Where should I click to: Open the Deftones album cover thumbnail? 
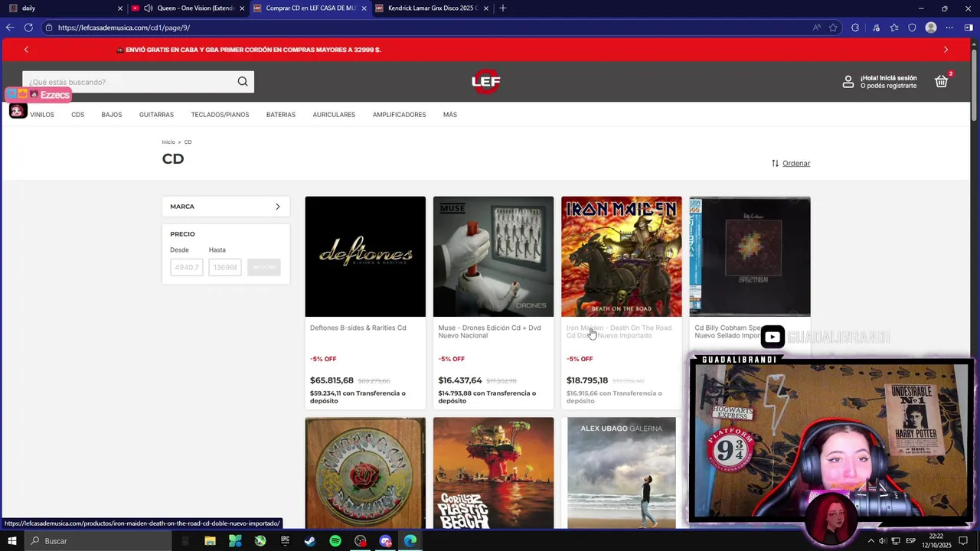365,256
